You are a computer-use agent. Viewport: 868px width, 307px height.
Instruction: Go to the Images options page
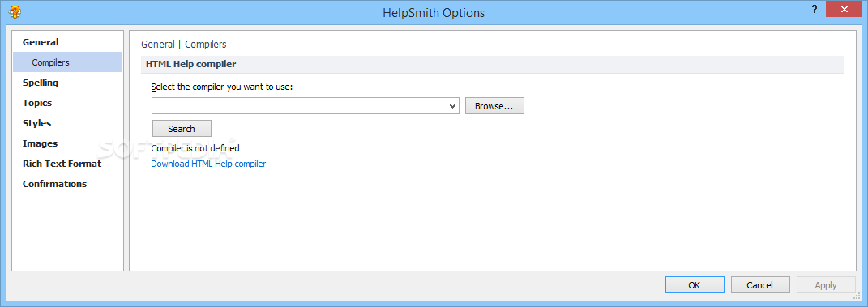click(40, 143)
